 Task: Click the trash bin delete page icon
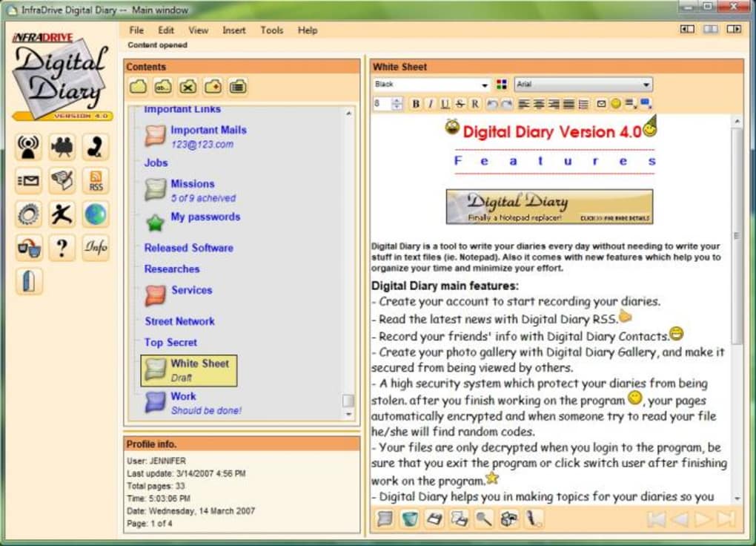tap(410, 519)
